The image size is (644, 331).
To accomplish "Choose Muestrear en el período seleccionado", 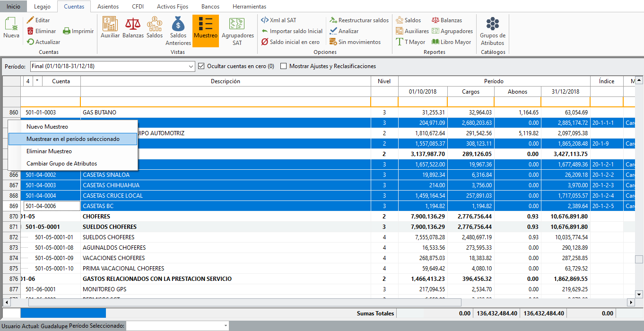I will [x=73, y=139].
